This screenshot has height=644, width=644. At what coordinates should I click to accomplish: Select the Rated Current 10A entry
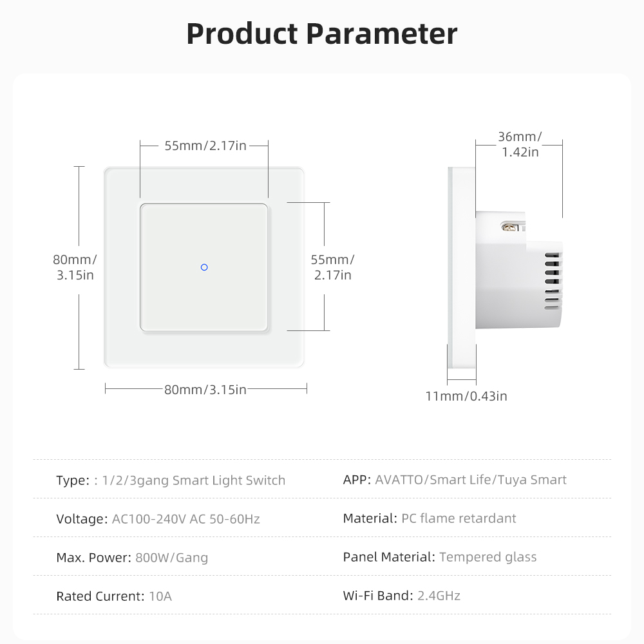(x=114, y=596)
